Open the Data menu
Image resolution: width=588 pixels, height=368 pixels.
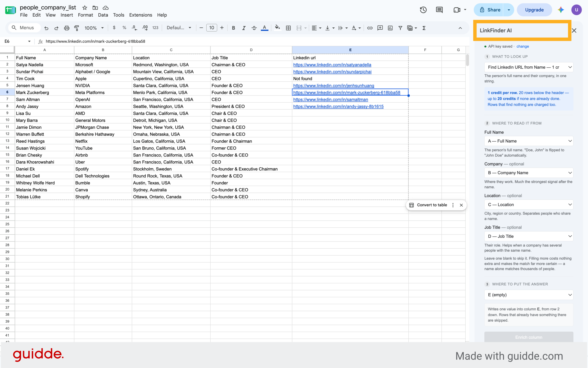point(103,15)
